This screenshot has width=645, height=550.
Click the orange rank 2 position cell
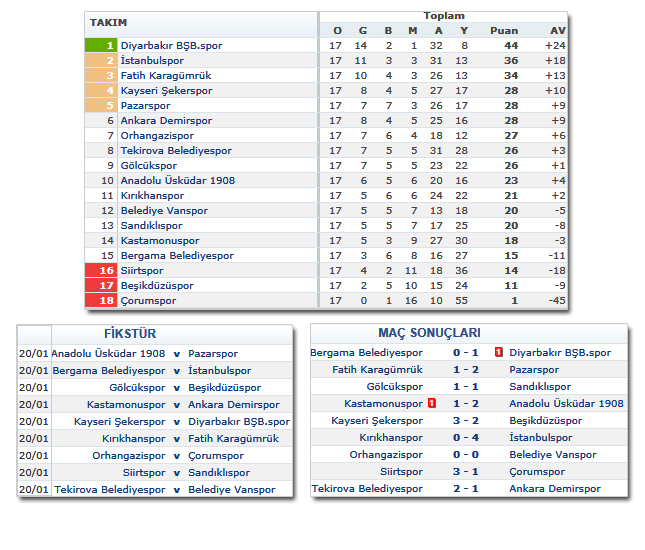[101, 60]
